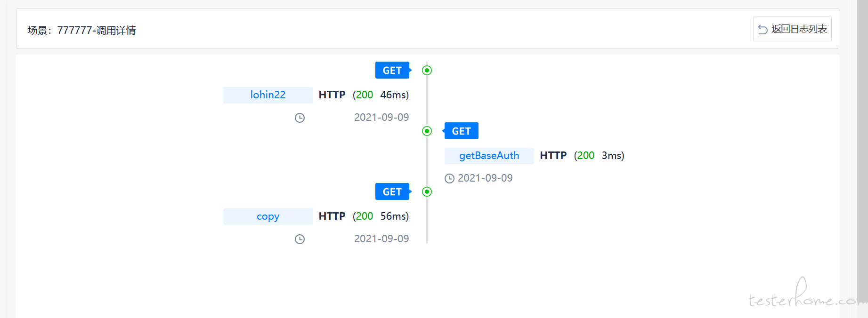868x318 pixels.
Task: Click the clock icon under lohin22
Action: point(300,118)
